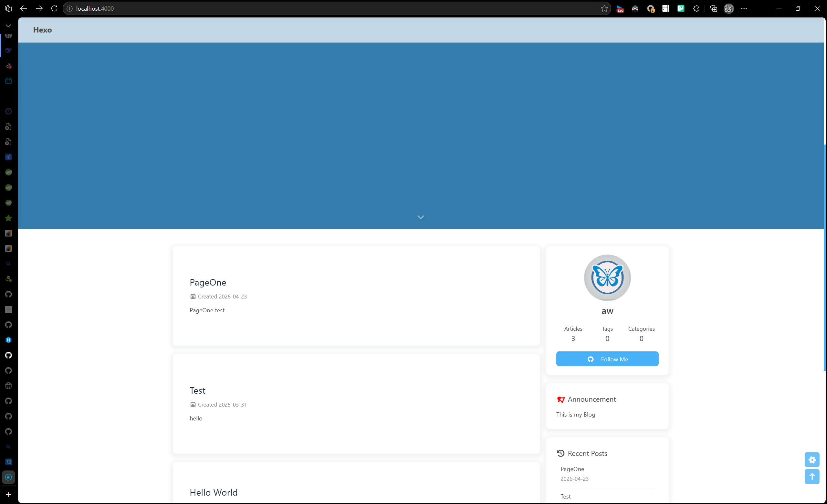Open the browser extensions puzzle icon
Screen dimensions: 827x504
point(696,8)
